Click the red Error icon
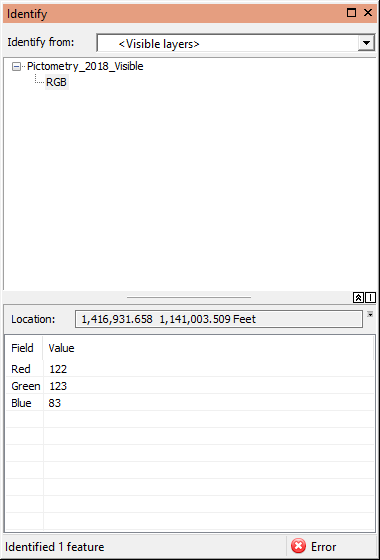Image resolution: width=380 pixels, height=560 pixels. pyautogui.click(x=298, y=546)
